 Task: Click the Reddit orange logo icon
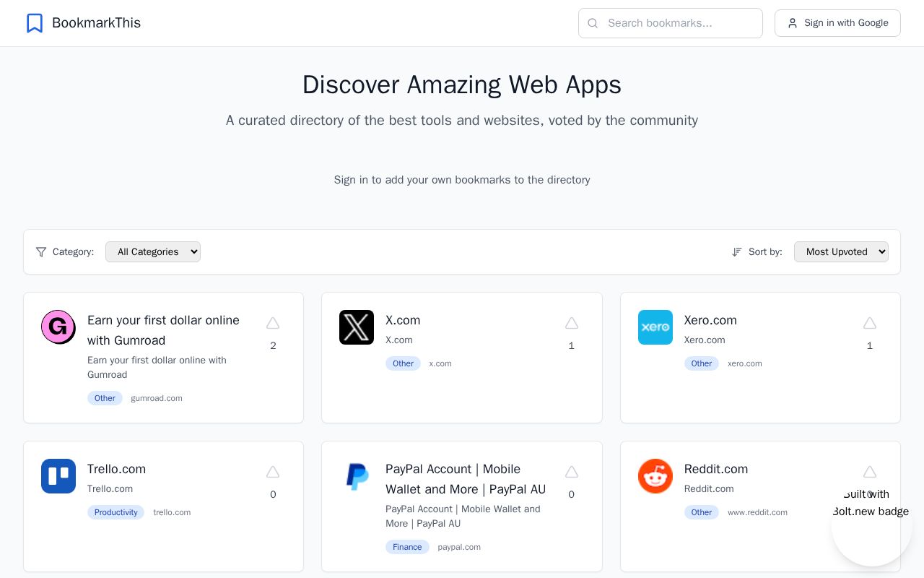point(655,476)
